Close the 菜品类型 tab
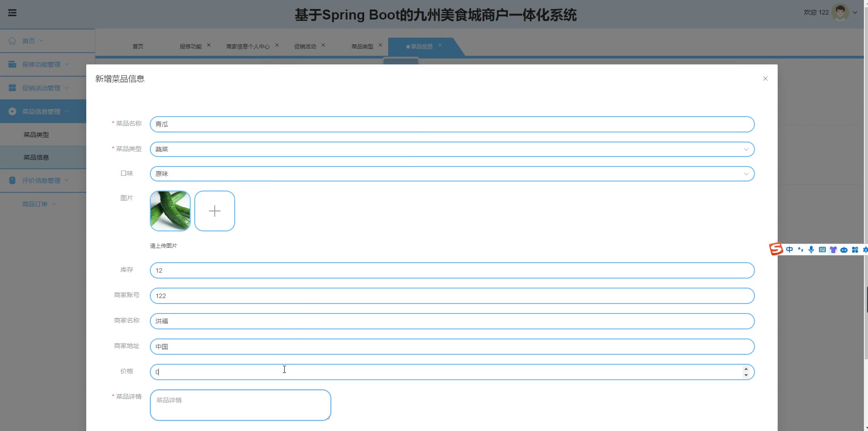This screenshot has width=868, height=431. [x=380, y=45]
